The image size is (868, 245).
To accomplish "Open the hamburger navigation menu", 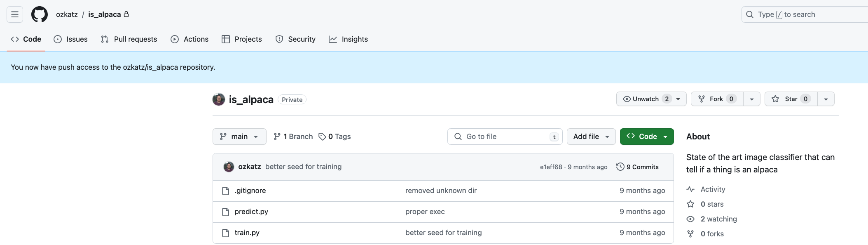I will click(x=15, y=14).
